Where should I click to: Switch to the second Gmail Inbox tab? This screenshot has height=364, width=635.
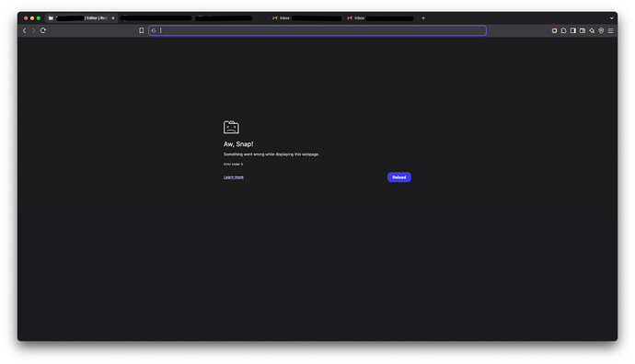pyautogui.click(x=380, y=18)
